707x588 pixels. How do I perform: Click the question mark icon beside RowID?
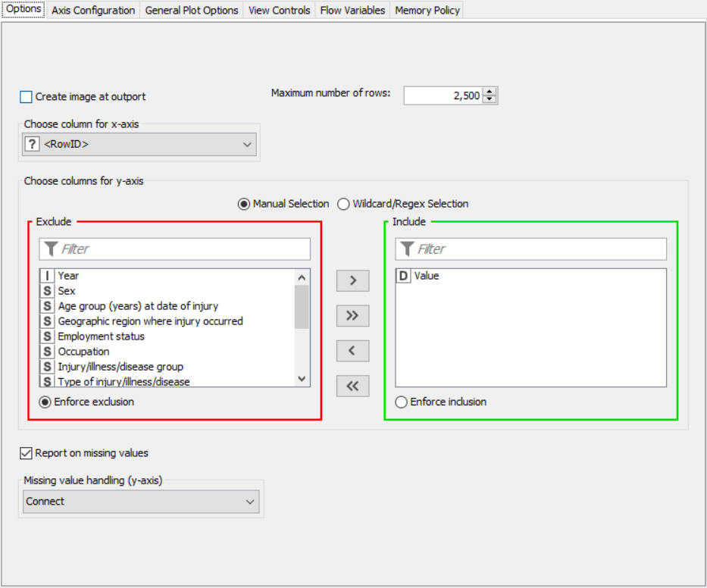tap(32, 144)
